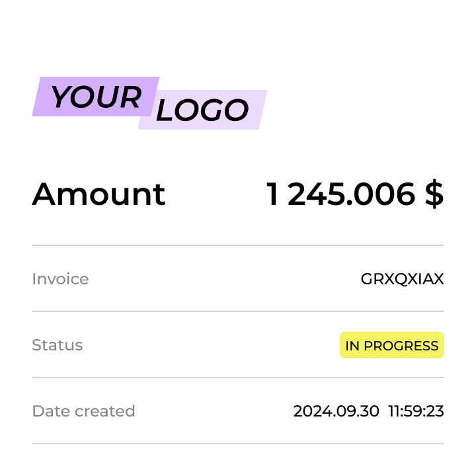Click the leading digit 1 of the amount
The image size is (476, 476).
[273, 194]
